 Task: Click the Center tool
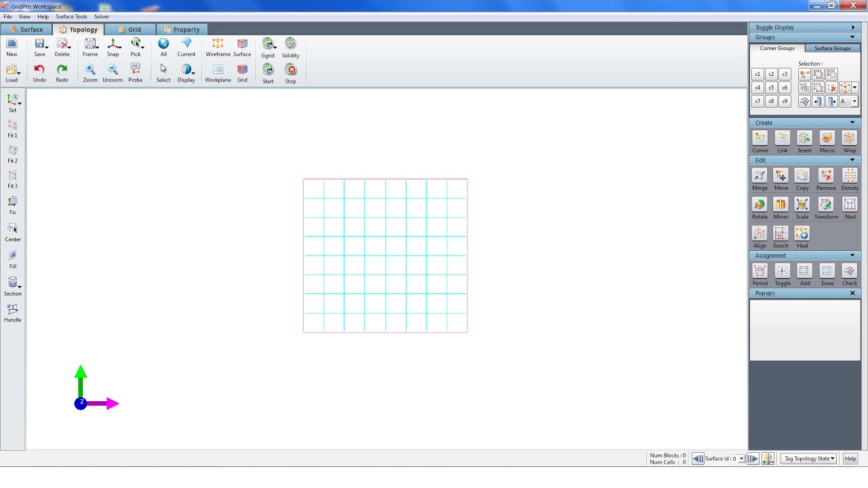[12, 229]
